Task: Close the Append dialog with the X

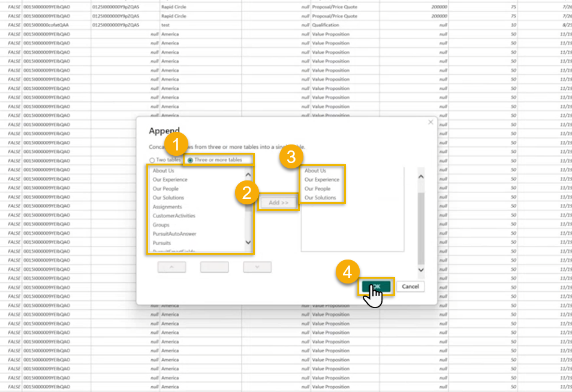Action: [430, 122]
